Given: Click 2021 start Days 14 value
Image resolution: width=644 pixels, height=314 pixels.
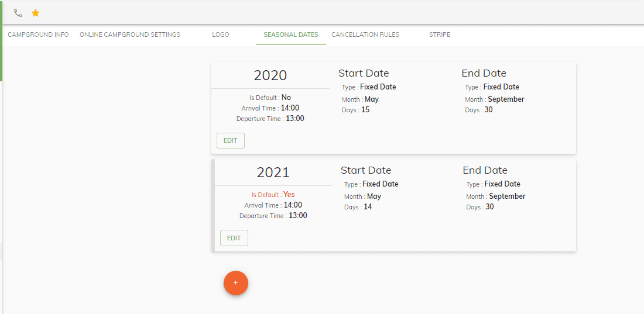Looking at the screenshot, I should [368, 207].
